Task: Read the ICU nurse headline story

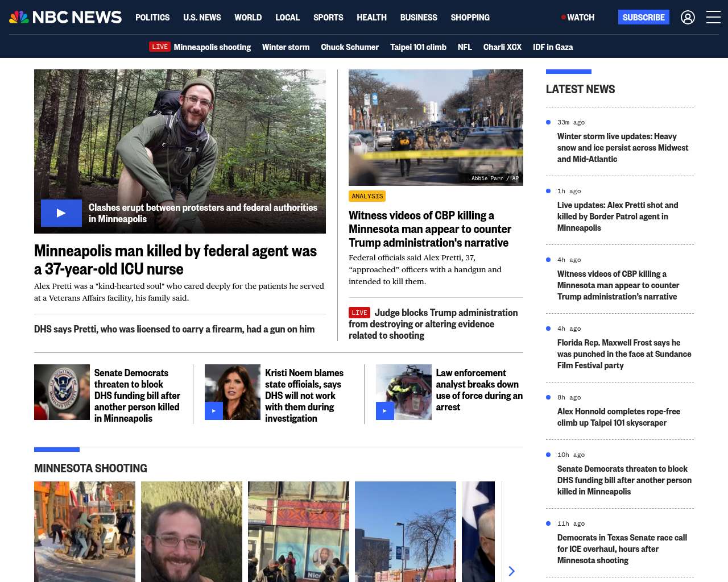Action: (175, 260)
